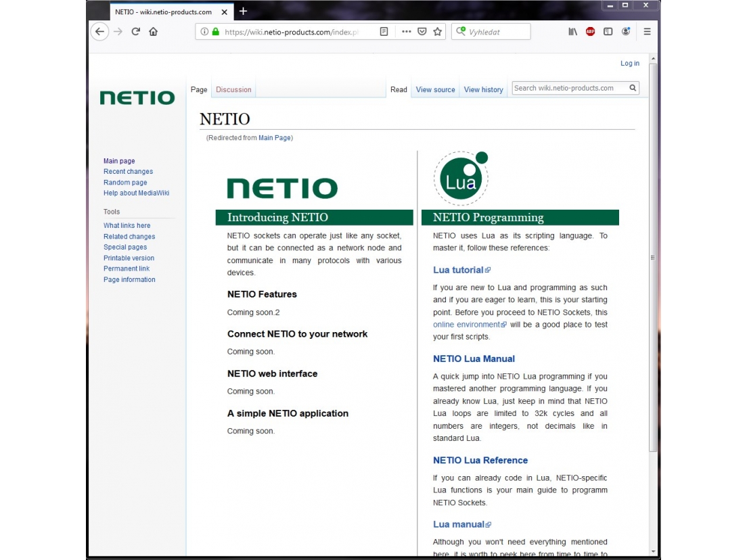The image size is (747, 560).
Task: Open the Discussion tab
Action: pyautogui.click(x=233, y=89)
